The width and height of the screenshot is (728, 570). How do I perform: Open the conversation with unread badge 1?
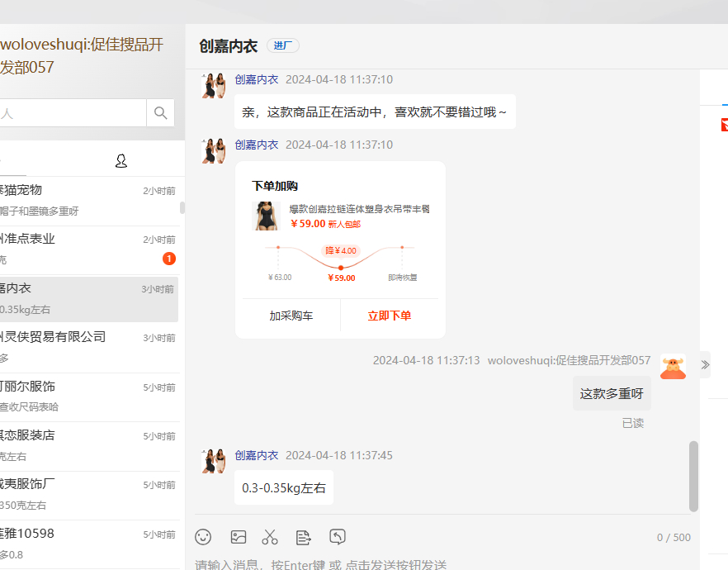click(x=89, y=249)
